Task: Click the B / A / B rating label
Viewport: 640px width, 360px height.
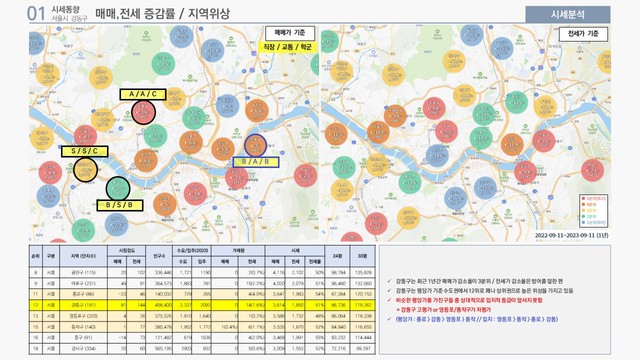Action: 256,162
